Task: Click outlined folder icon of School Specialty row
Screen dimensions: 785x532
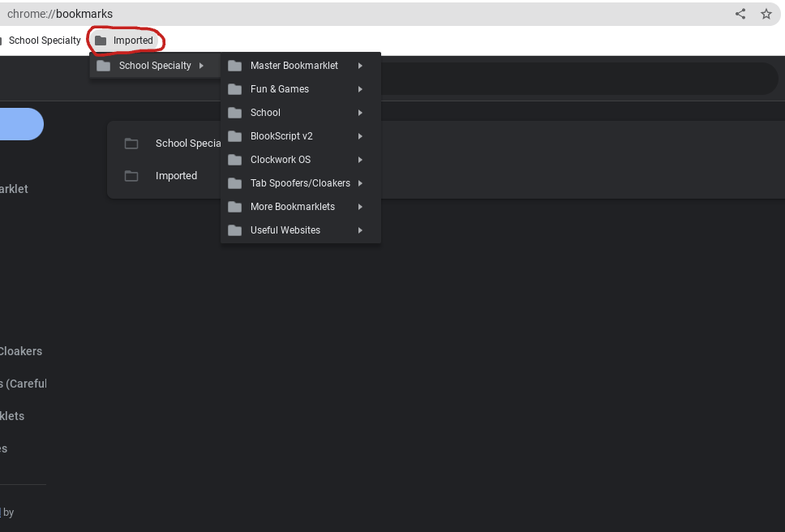Action: tap(131, 144)
